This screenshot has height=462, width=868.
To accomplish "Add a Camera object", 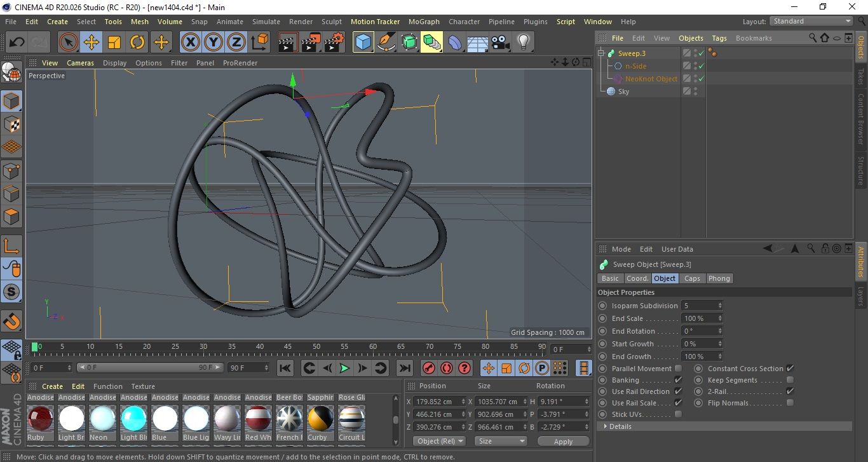I will click(x=500, y=43).
